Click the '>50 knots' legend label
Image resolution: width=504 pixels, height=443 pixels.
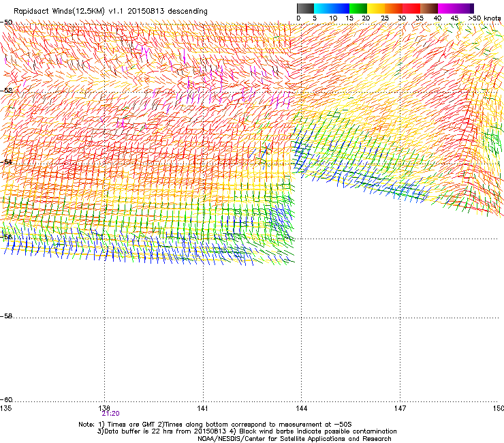pyautogui.click(x=484, y=18)
